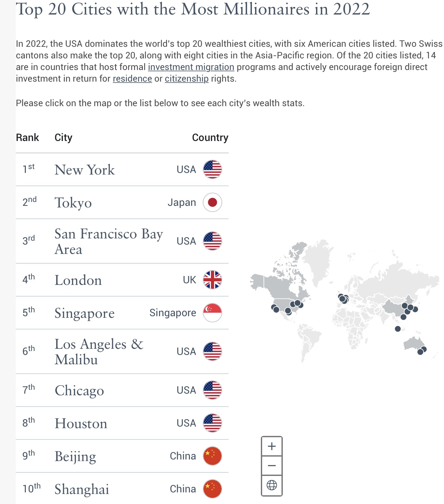Reset map view with the globe icon
The image size is (444, 504).
[271, 485]
